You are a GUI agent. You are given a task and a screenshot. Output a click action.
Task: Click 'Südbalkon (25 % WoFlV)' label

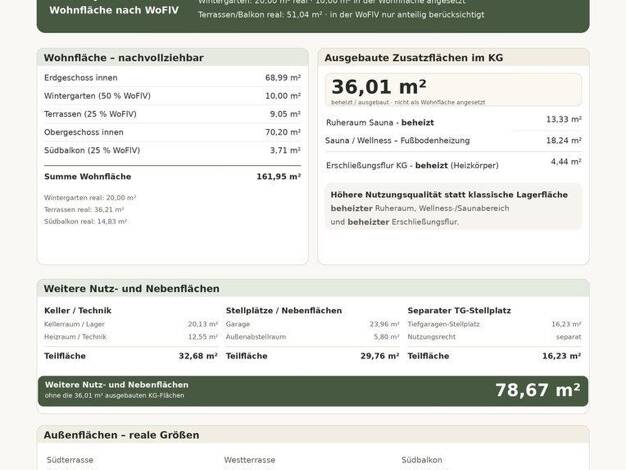[x=92, y=151]
